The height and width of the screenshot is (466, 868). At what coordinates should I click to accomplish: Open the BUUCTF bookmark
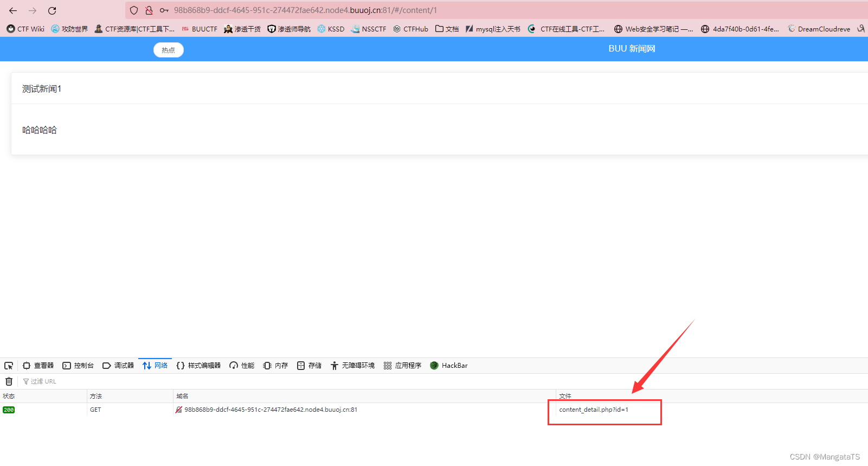200,29
